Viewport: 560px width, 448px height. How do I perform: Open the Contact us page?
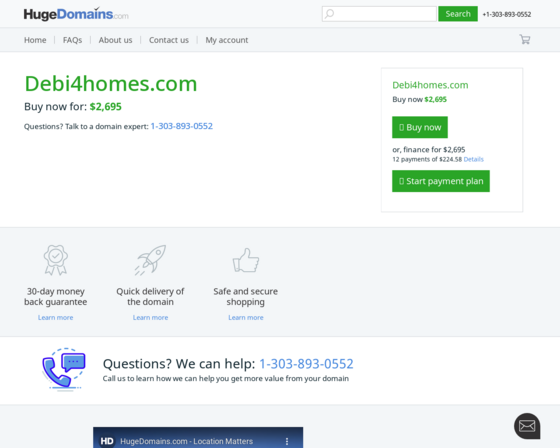[x=169, y=40]
